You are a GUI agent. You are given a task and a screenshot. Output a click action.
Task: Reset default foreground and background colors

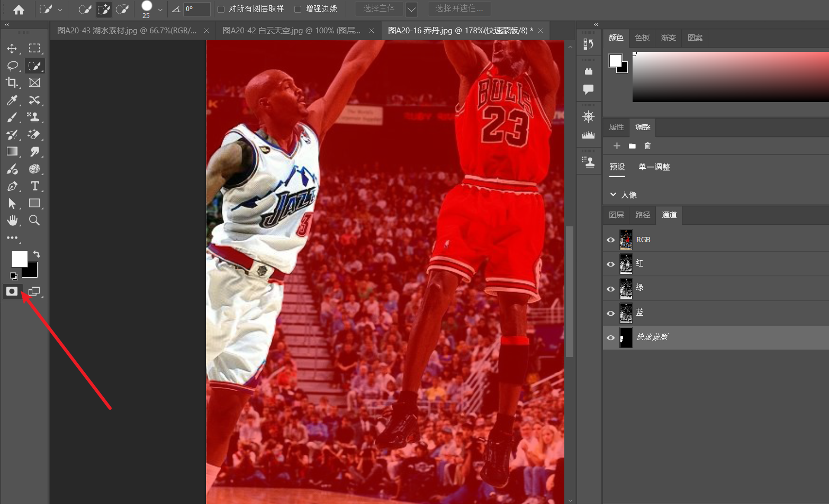[14, 276]
